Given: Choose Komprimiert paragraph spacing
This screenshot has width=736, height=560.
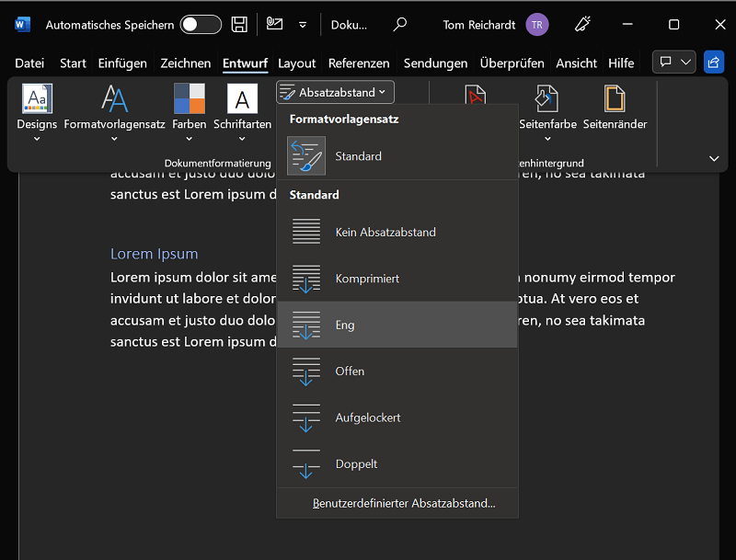Looking at the screenshot, I should 397,278.
